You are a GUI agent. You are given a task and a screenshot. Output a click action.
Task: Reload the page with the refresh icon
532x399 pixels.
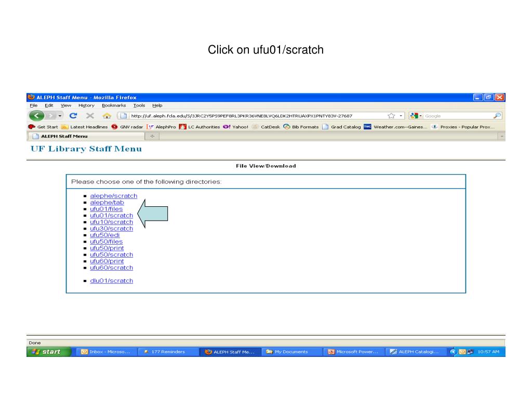point(73,116)
